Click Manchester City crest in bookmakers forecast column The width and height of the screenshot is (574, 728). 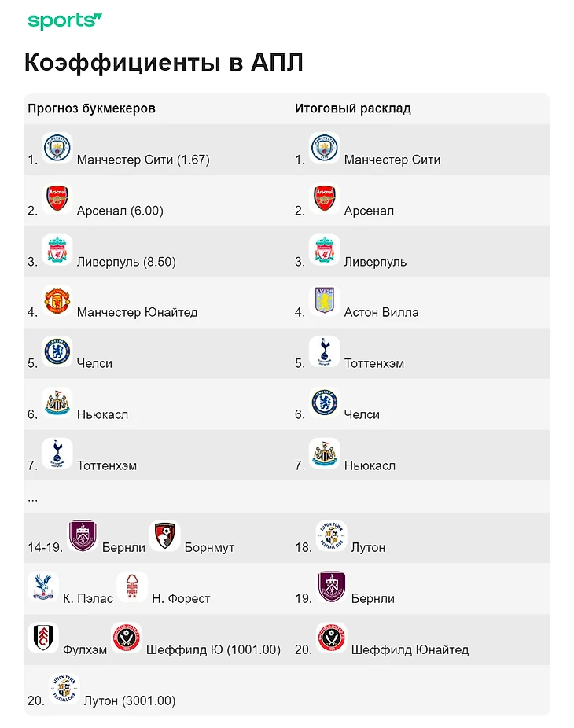tap(57, 148)
